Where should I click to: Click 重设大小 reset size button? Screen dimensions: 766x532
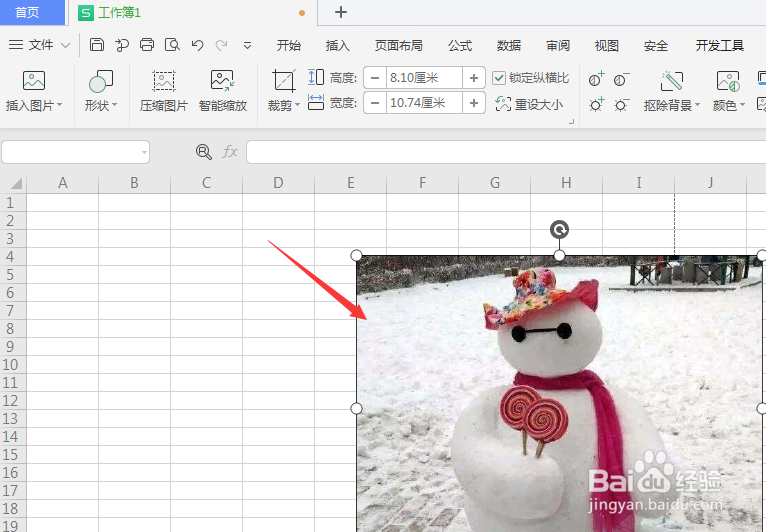[529, 104]
